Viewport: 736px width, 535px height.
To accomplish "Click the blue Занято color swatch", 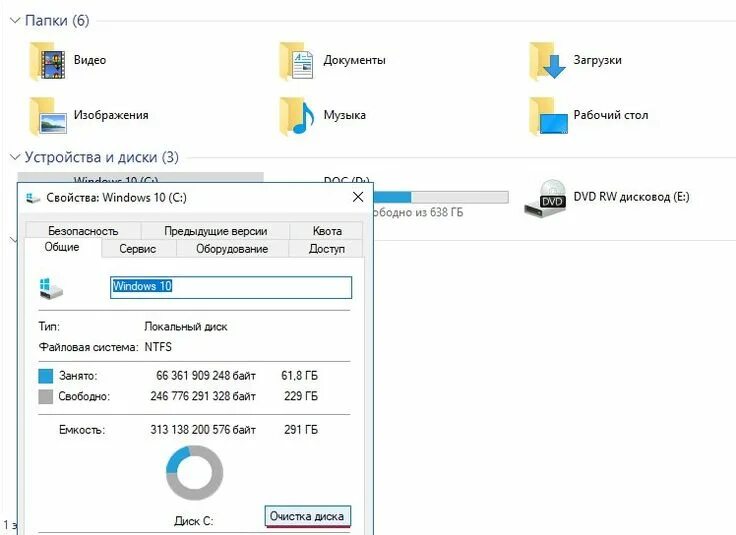I will [46, 376].
